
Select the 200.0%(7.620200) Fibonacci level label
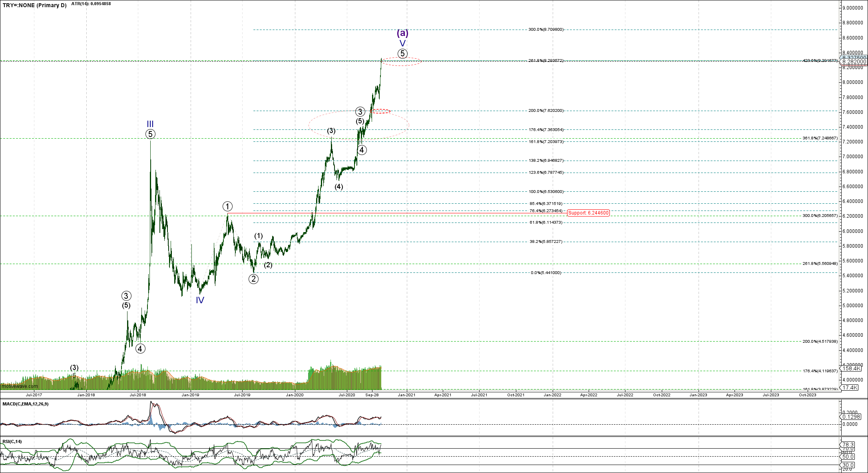pyautogui.click(x=546, y=111)
